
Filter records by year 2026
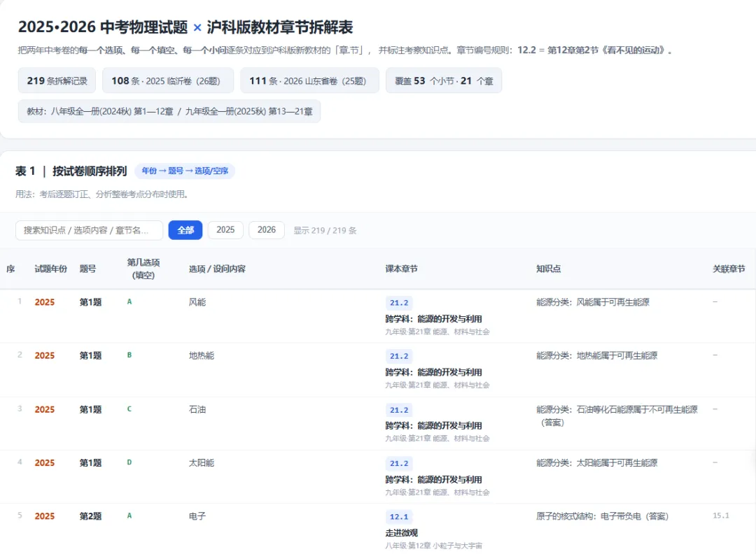tap(267, 230)
